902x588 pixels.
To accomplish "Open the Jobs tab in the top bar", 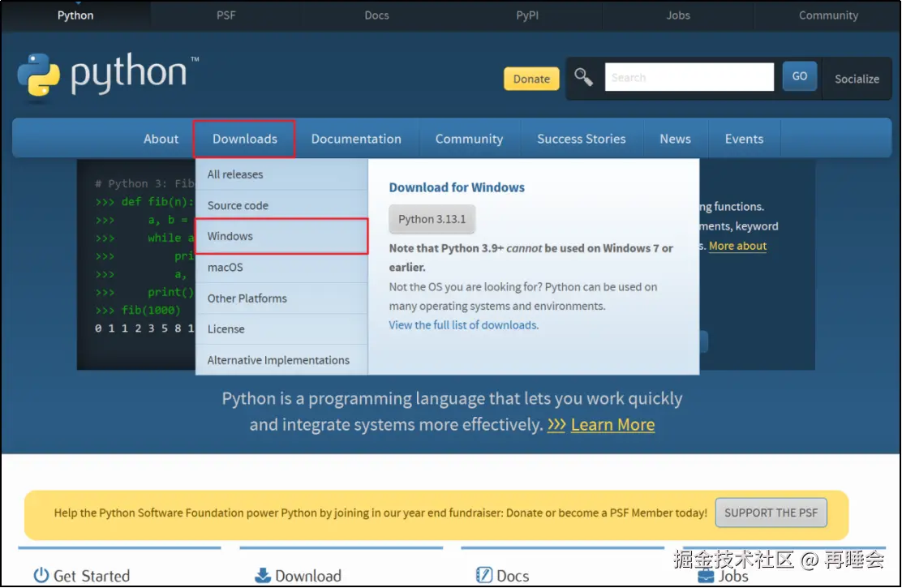I will click(x=678, y=15).
